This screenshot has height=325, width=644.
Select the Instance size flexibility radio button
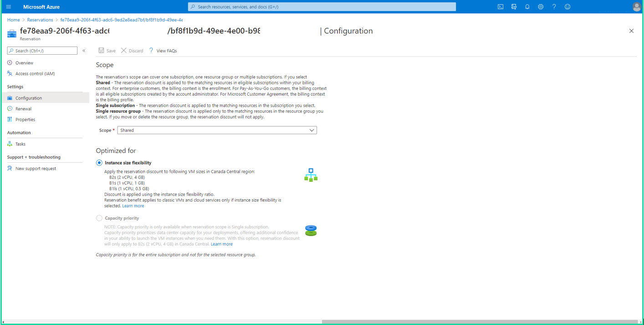pyautogui.click(x=99, y=163)
